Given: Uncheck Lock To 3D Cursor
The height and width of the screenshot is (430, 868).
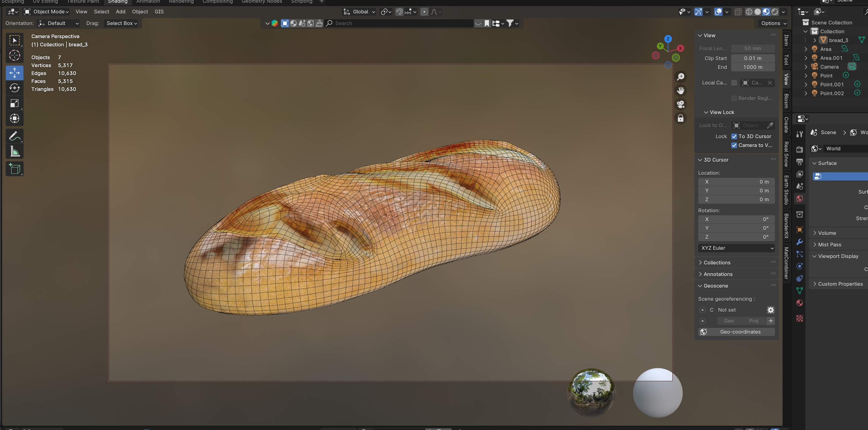Looking at the screenshot, I should click(x=734, y=136).
